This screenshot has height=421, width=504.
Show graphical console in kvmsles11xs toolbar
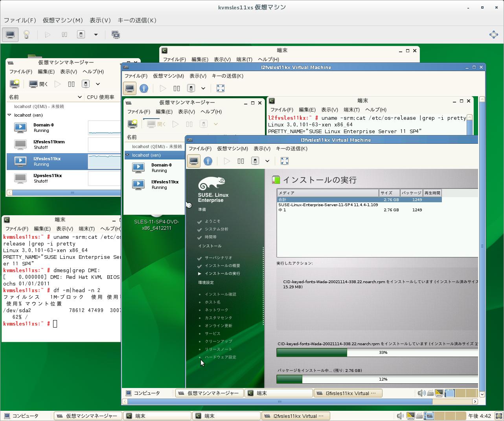pos(10,35)
